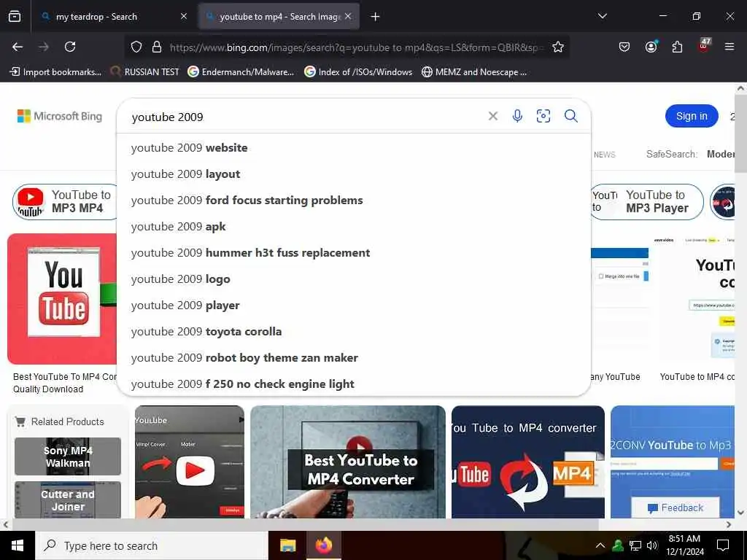Select the 'YouTube to MP3 MP4' filter chip
The image size is (747, 560).
pyautogui.click(x=65, y=202)
